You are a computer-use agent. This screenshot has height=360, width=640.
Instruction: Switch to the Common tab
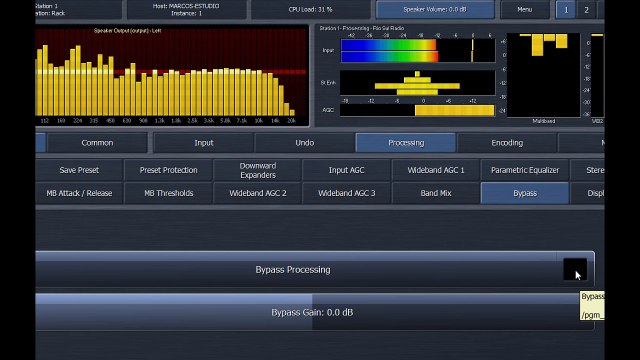97,143
